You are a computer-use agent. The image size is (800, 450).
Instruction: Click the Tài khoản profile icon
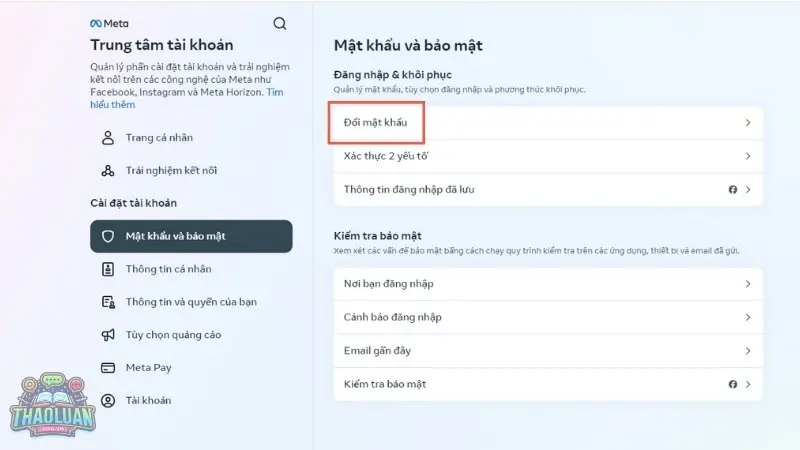(x=108, y=400)
